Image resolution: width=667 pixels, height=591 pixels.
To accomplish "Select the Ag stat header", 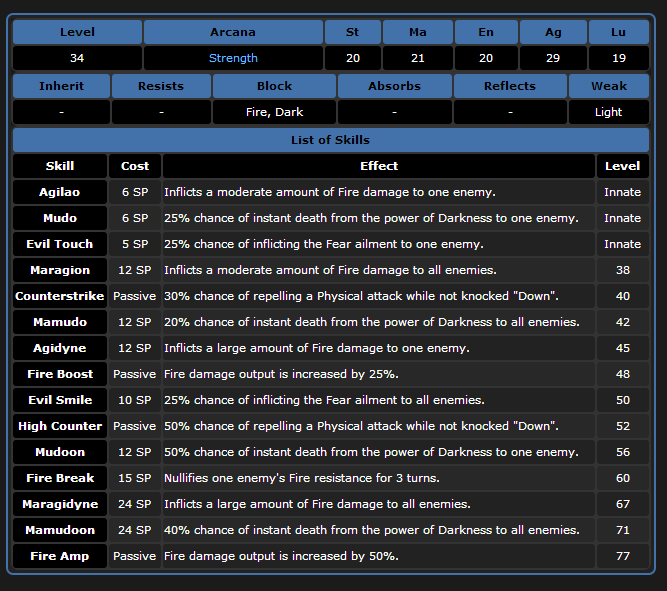I will pos(553,32).
